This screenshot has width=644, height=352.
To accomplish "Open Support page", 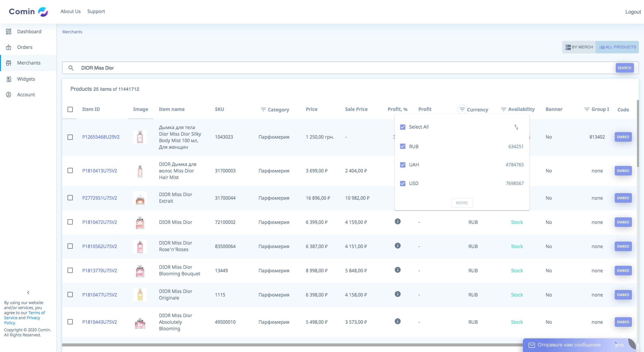I will click(96, 11).
